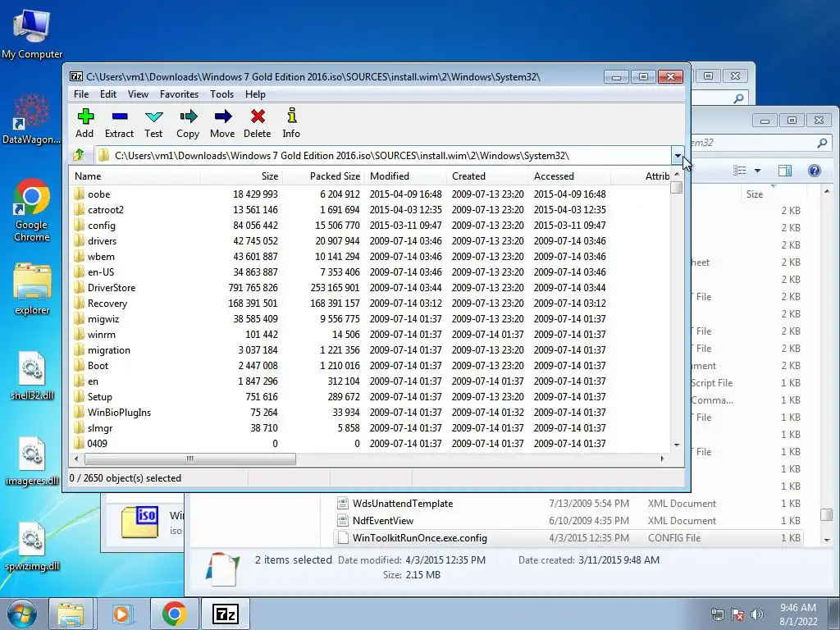Select the en-US folder
Screen dimensions: 840x630
pyautogui.click(x=370, y=272)
